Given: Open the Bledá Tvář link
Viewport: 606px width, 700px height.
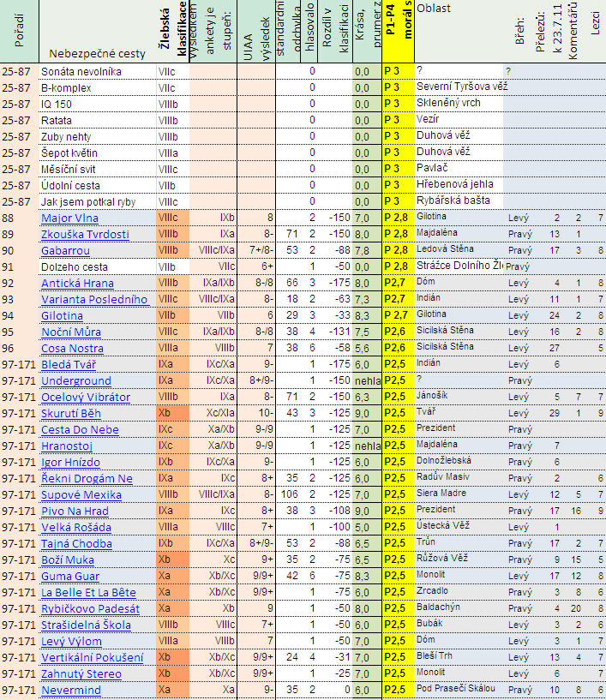Looking at the screenshot, I should point(69,364).
